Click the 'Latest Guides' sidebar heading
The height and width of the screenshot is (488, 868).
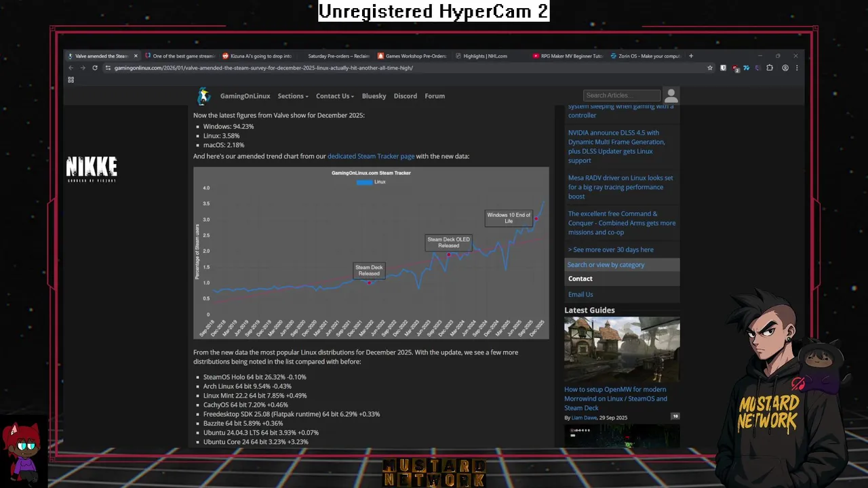coord(589,310)
